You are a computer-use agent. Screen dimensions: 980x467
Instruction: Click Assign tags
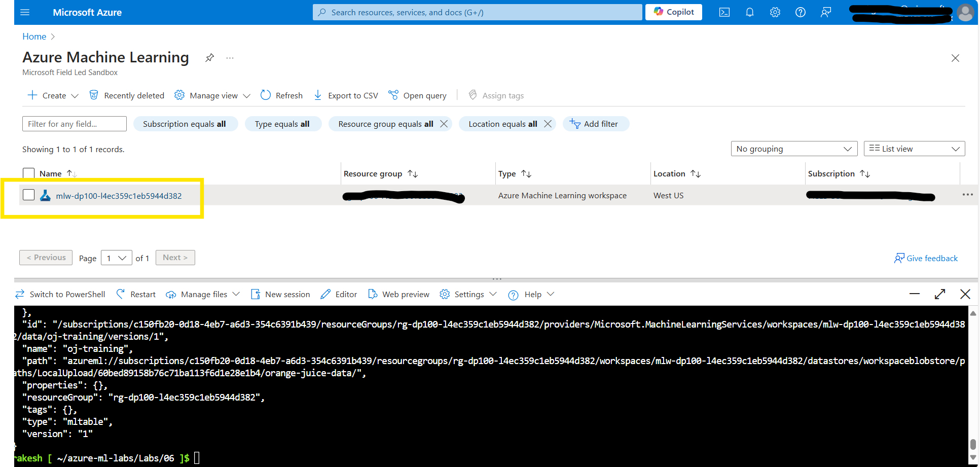coord(496,95)
